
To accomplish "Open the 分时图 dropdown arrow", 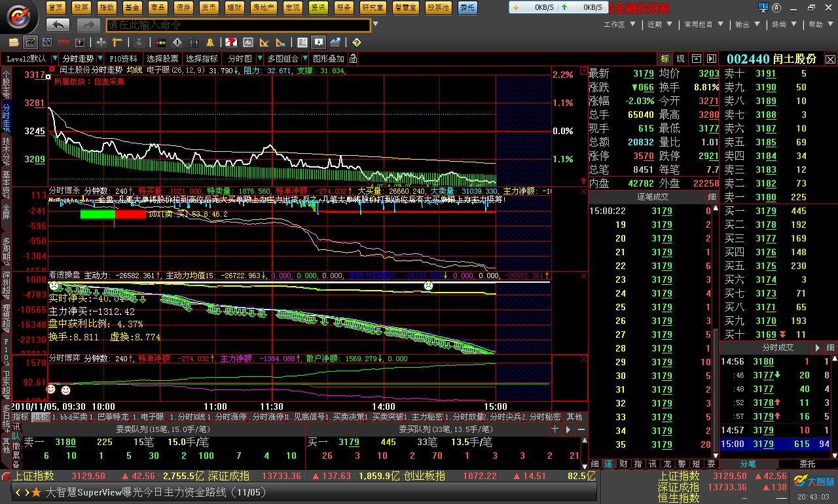I will coord(258,58).
